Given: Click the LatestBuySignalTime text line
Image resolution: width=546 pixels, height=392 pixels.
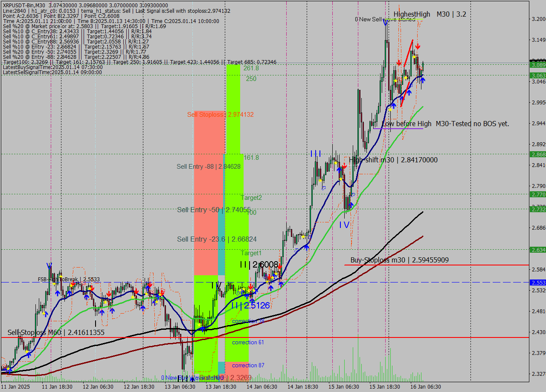Looking at the screenshot, I should click(x=52, y=67).
